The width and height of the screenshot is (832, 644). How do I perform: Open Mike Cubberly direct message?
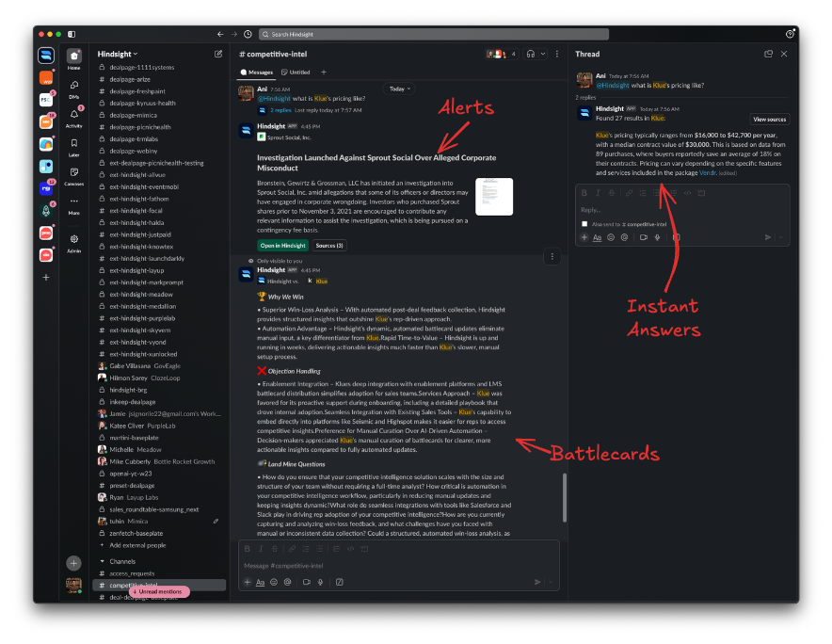159,461
